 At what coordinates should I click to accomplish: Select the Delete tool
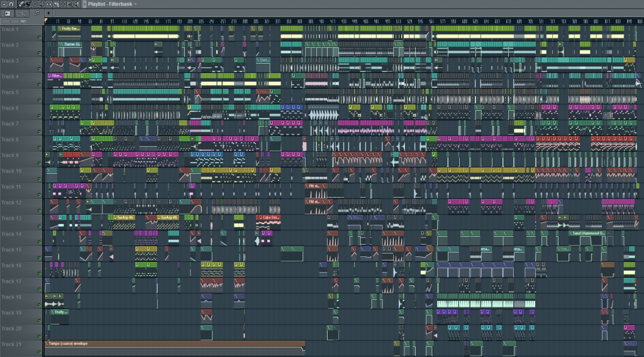(35, 4)
